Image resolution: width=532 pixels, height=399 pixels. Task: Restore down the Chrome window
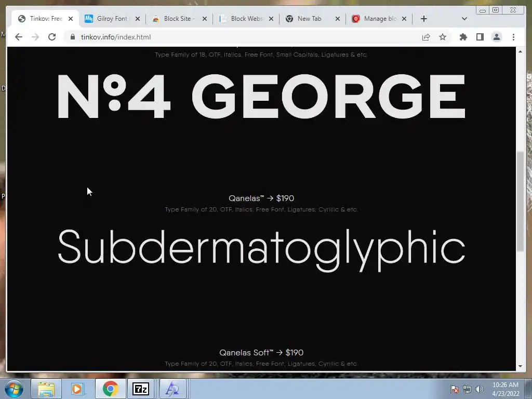(496, 10)
